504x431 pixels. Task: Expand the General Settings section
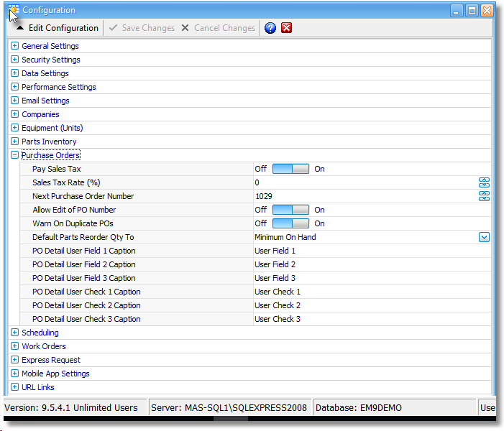pyautogui.click(x=14, y=46)
